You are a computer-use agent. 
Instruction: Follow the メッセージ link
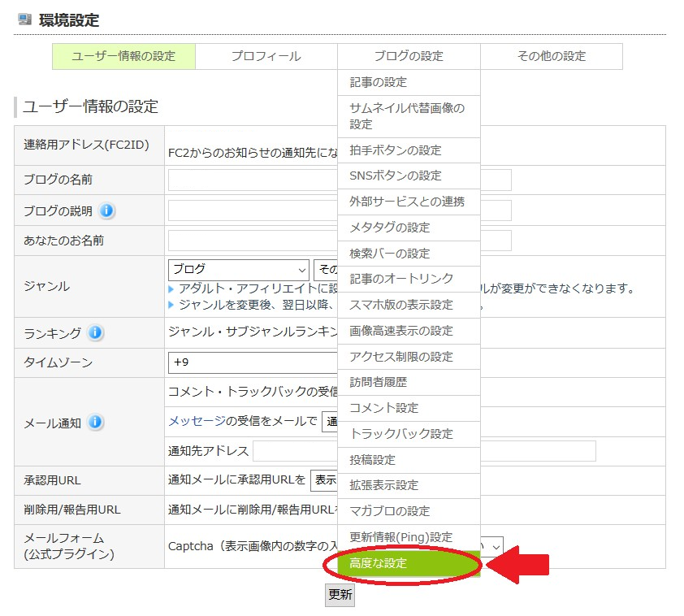pyautogui.click(x=195, y=421)
